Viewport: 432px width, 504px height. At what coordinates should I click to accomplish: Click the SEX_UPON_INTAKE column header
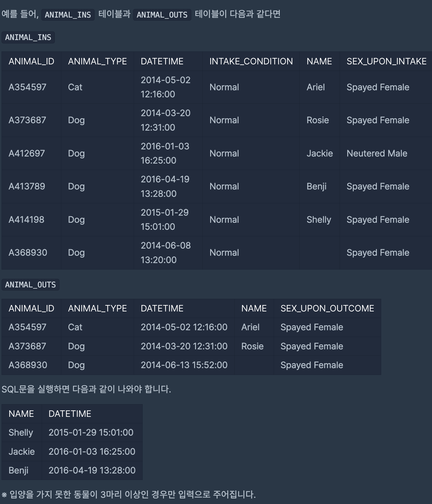(x=386, y=61)
